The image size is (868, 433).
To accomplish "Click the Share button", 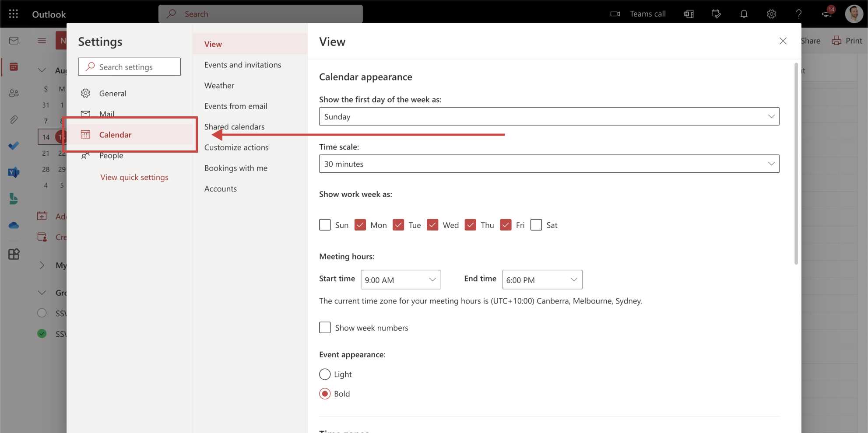I will click(810, 41).
